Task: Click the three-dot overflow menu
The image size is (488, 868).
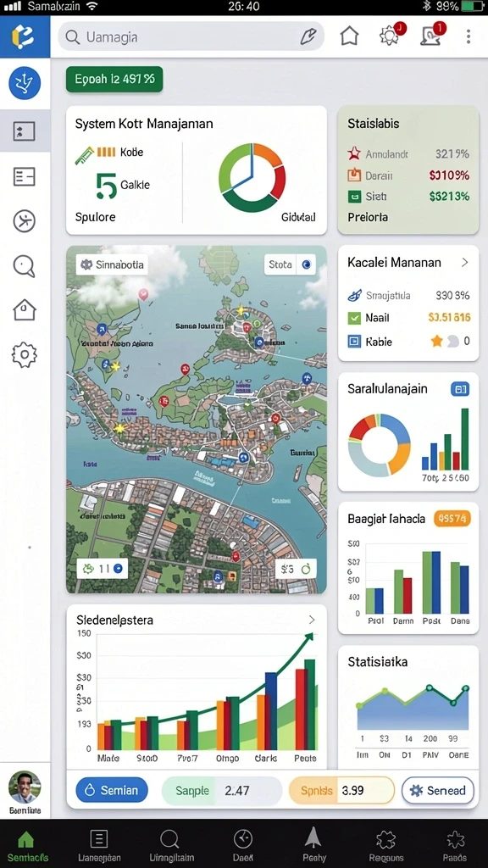Action: point(468,36)
